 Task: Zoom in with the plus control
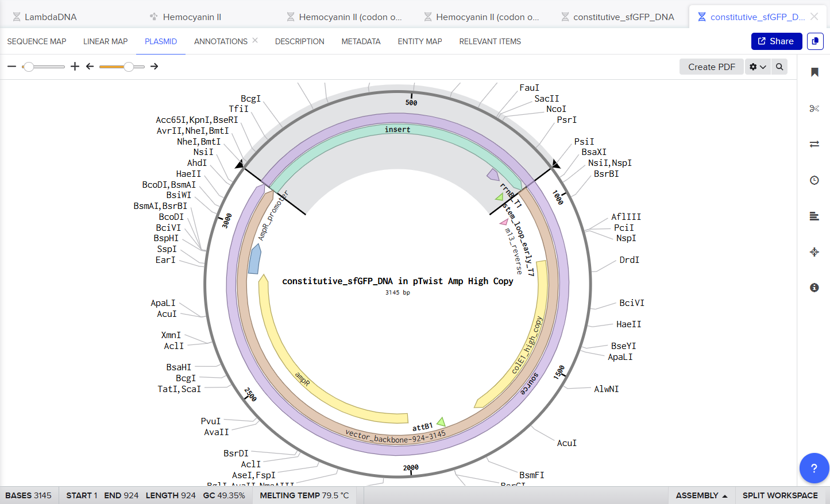[x=75, y=67]
